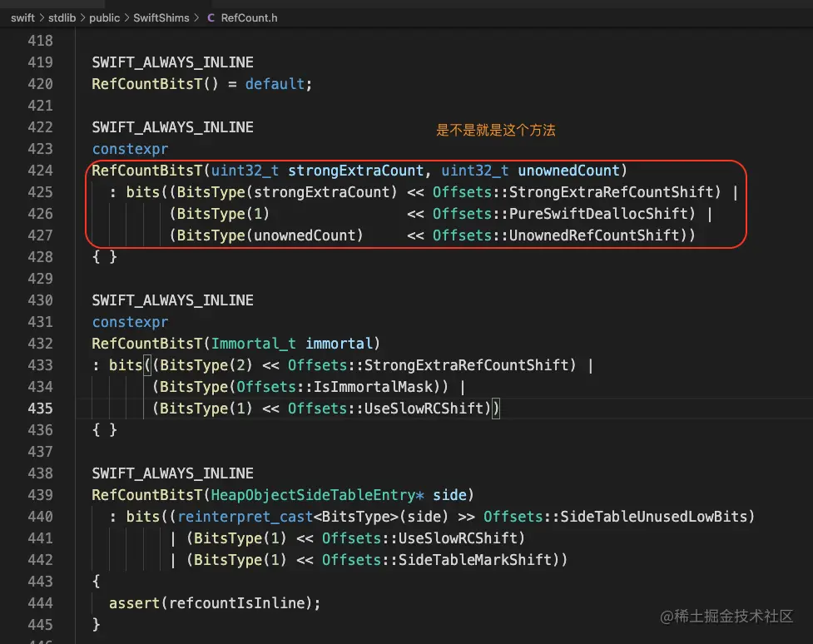Click 'IsImmortalMask' on line 434
This screenshot has height=644, width=813.
coord(373,387)
